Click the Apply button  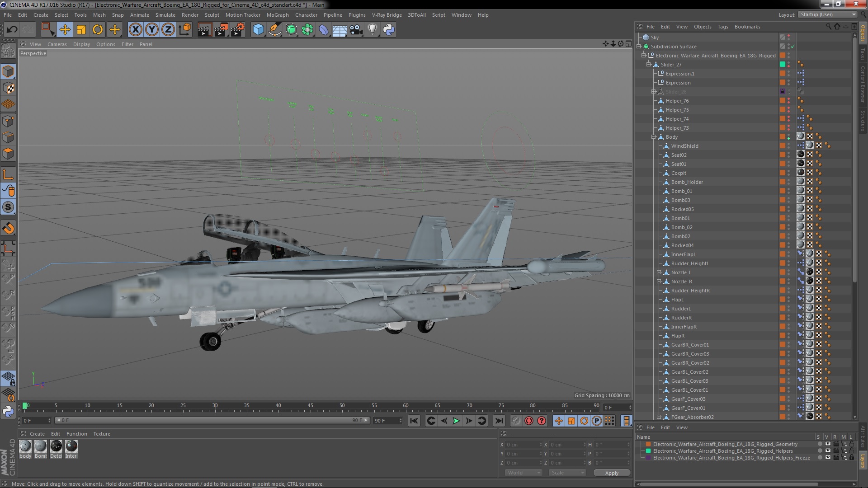pyautogui.click(x=612, y=473)
